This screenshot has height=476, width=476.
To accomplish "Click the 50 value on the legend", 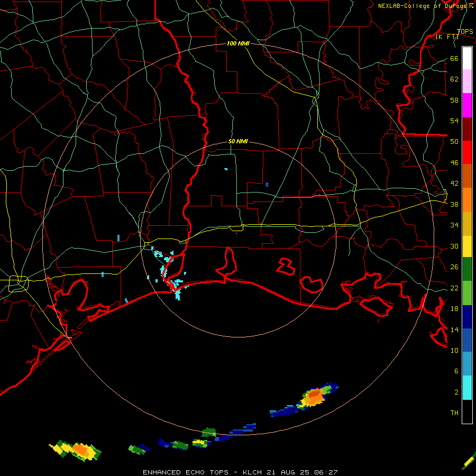I will coord(454,142).
